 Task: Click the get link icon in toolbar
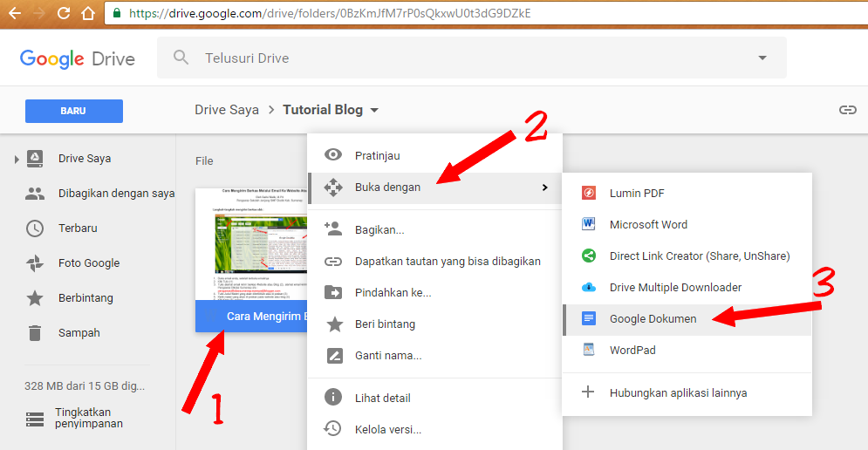[848, 110]
